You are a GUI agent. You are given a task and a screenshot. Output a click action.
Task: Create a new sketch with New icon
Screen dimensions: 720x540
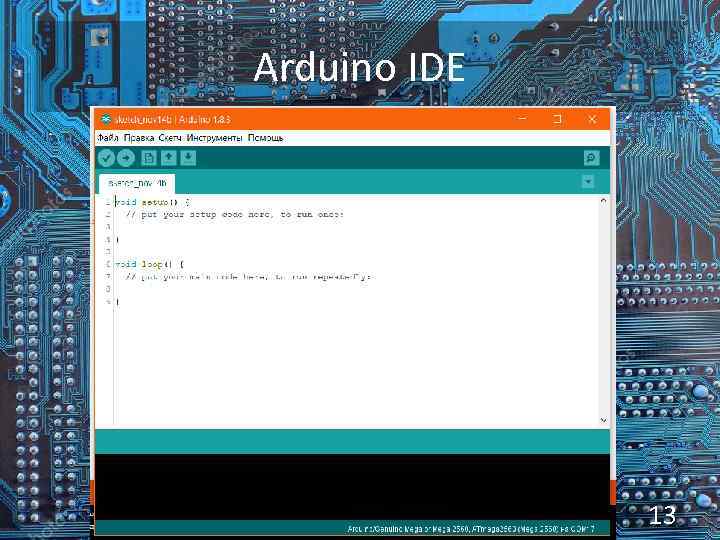(x=149, y=158)
